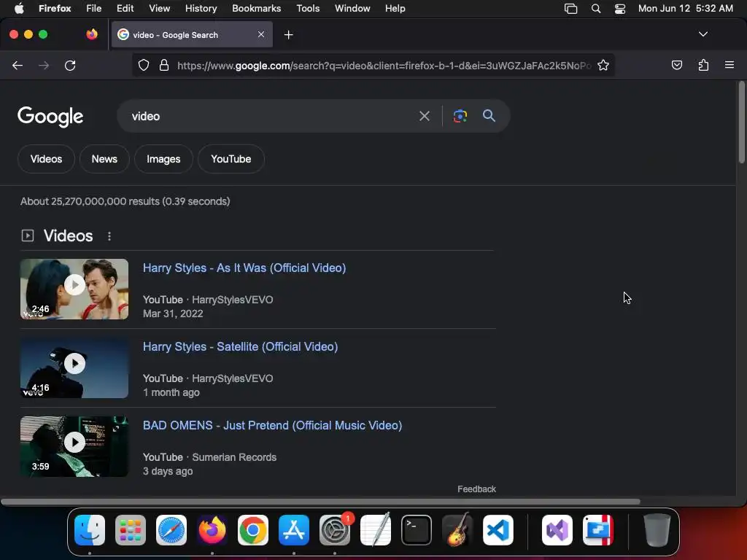Image resolution: width=747 pixels, height=560 pixels.
Task: Open Control Center in menu bar
Action: coord(620,9)
